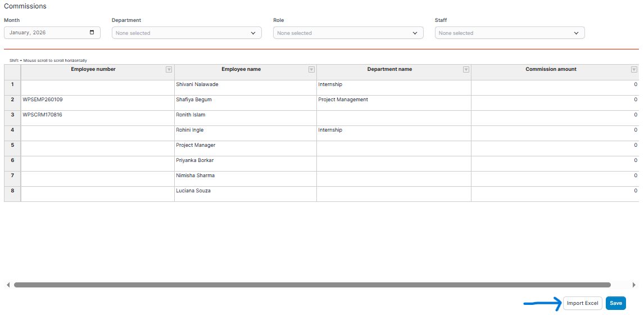Image resolution: width=644 pixels, height=315 pixels.
Task: Select row 5 header in the table
Action: point(12,145)
